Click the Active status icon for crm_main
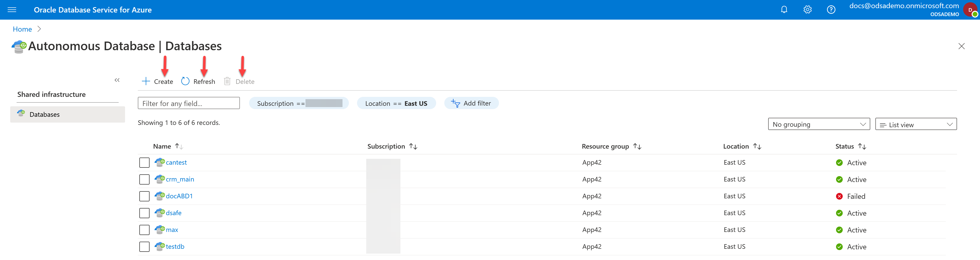This screenshot has width=980, height=260. (839, 179)
